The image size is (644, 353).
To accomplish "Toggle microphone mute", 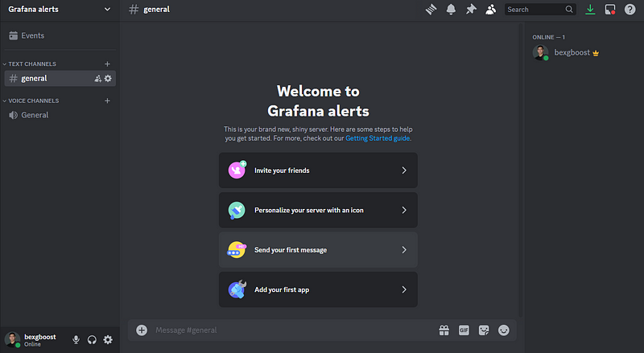I will [76, 340].
